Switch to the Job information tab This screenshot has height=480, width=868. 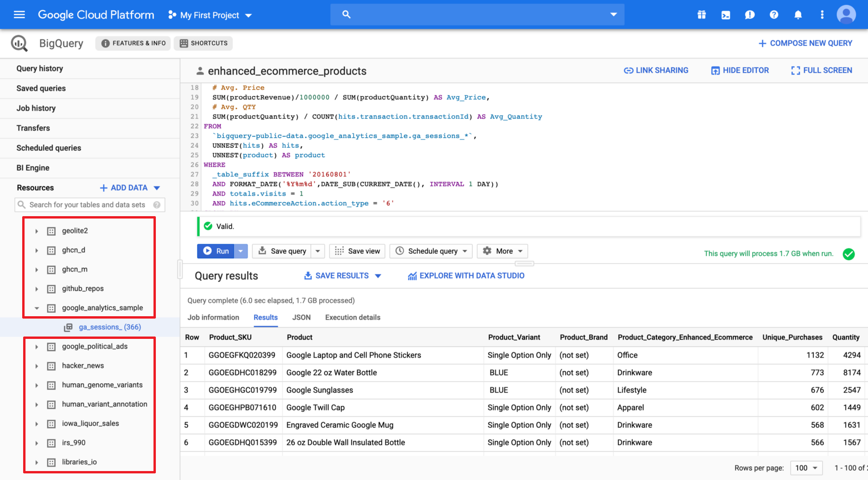point(213,317)
